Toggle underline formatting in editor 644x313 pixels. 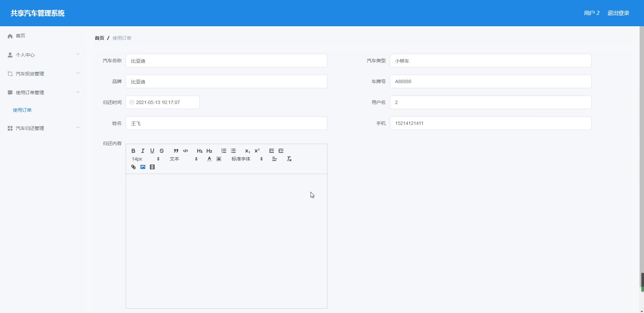coord(152,151)
